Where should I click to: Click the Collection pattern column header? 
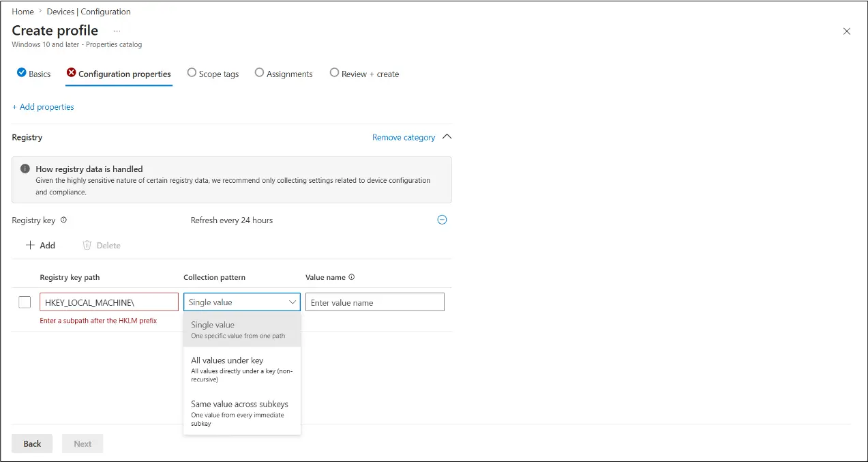coord(214,277)
